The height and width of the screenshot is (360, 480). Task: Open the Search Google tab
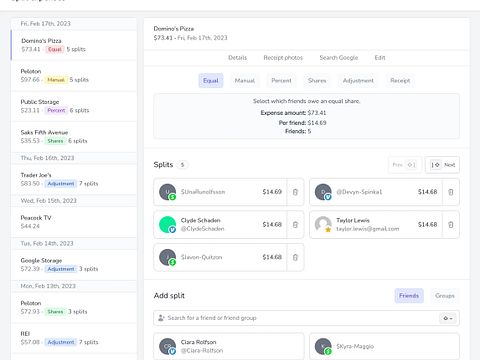[339, 58]
